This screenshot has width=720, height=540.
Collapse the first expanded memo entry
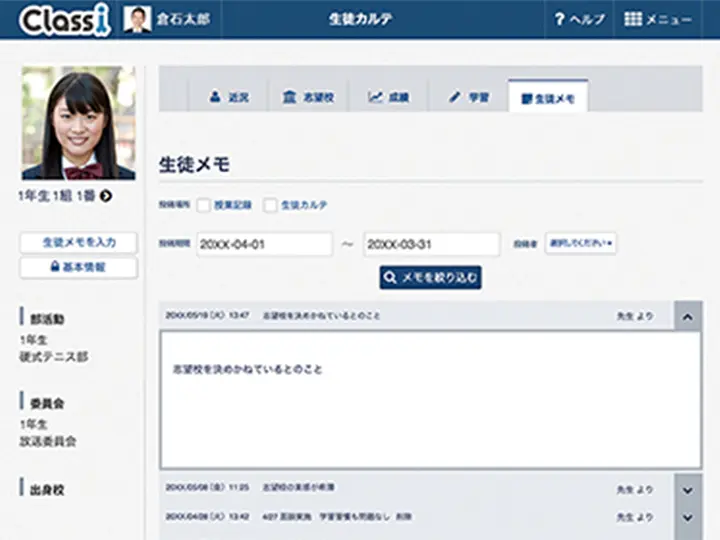(687, 316)
